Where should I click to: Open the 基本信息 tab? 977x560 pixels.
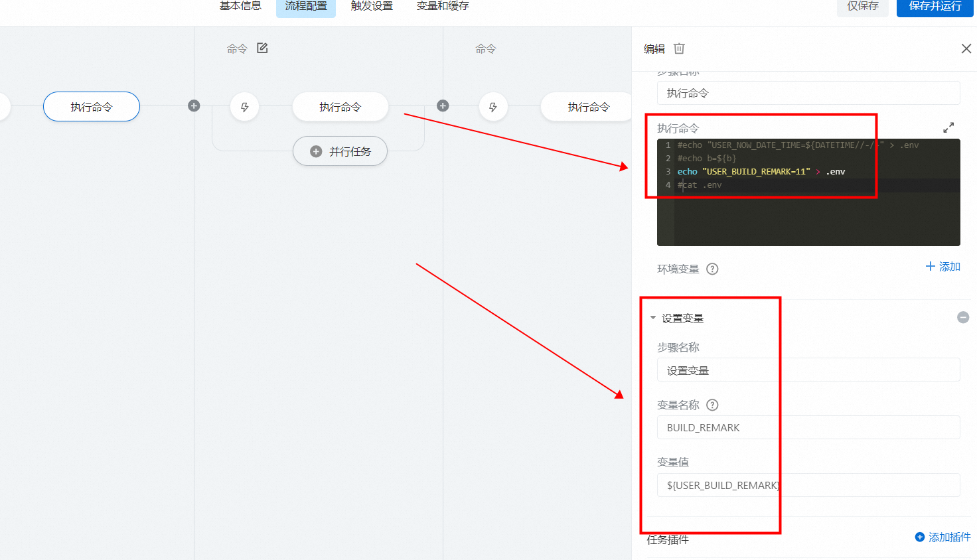pos(240,6)
